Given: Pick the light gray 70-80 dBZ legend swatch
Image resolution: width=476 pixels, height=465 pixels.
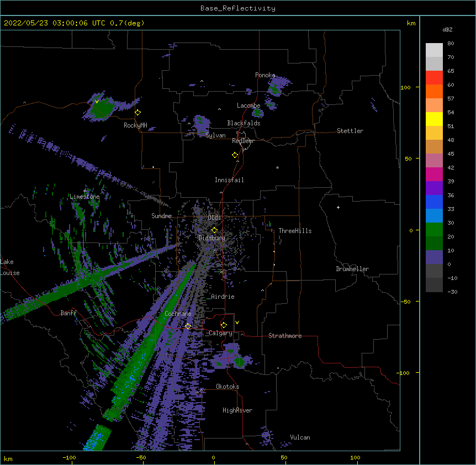Looking at the screenshot, I should (434, 50).
